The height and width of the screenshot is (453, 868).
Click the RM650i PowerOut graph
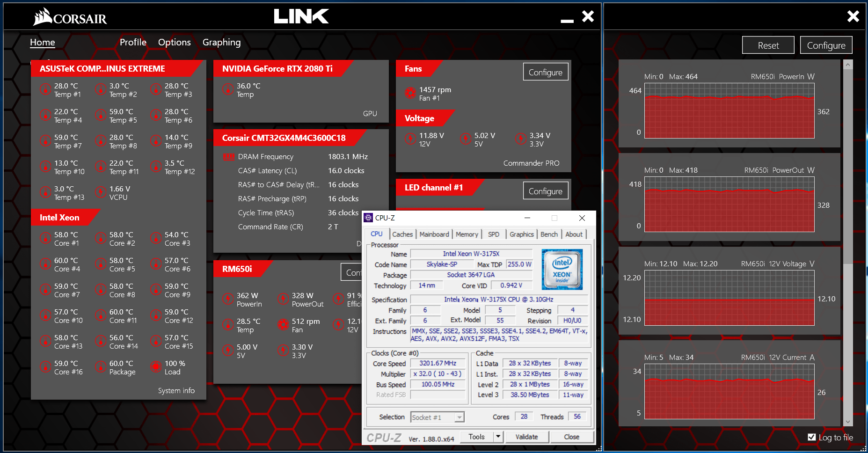tap(729, 205)
